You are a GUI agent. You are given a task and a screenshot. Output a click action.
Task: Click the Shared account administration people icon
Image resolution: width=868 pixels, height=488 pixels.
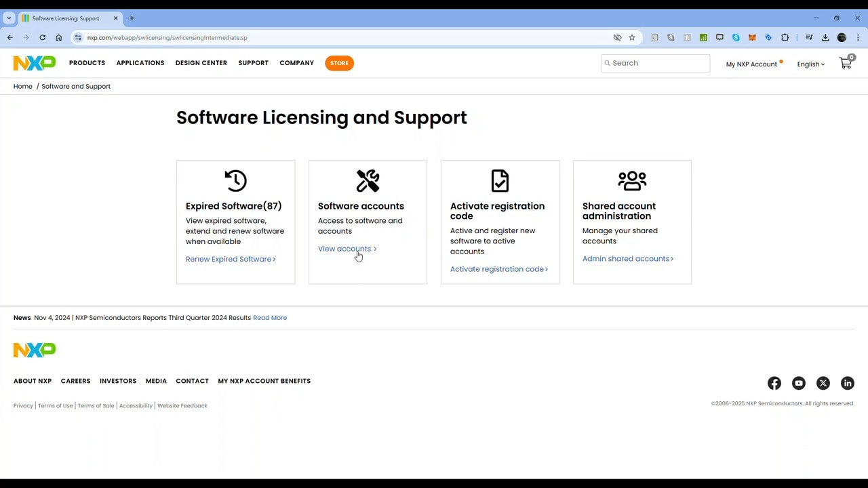632,181
